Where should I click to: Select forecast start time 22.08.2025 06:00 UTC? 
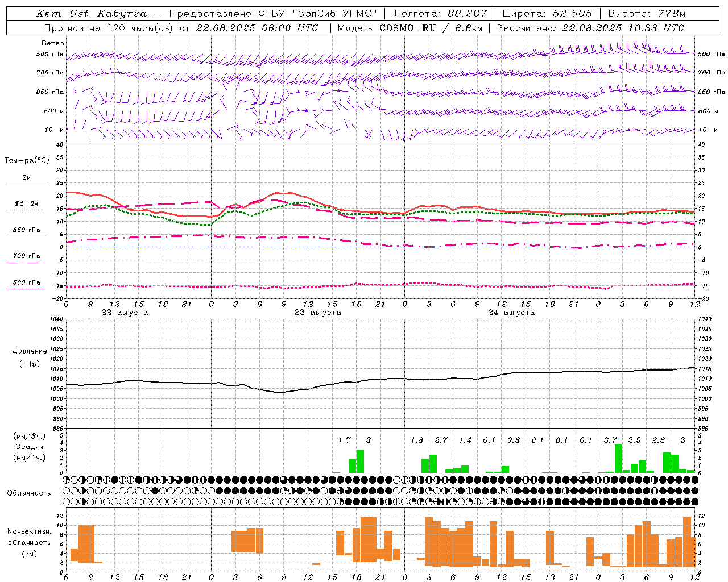click(x=257, y=28)
